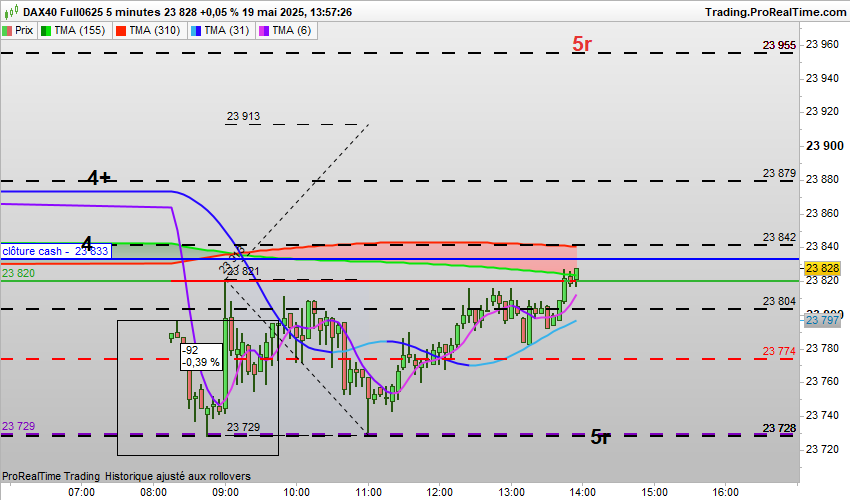This screenshot has width=850, height=500.
Task: Click the black 5r label near 23 728
Action: click(x=600, y=437)
